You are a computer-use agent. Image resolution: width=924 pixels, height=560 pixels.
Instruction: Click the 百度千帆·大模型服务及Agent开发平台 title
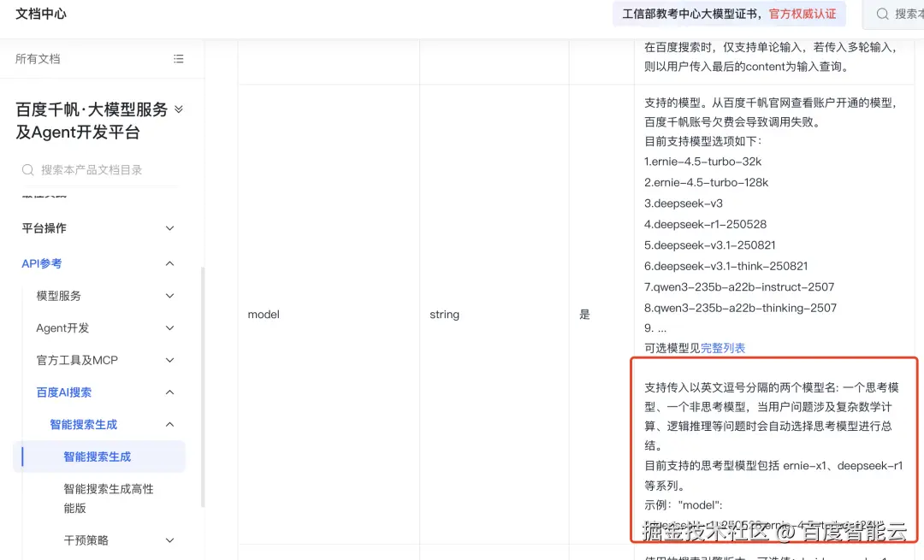click(x=92, y=121)
